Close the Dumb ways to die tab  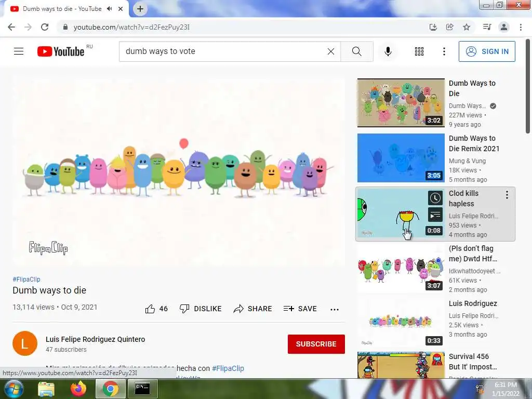[x=121, y=9]
